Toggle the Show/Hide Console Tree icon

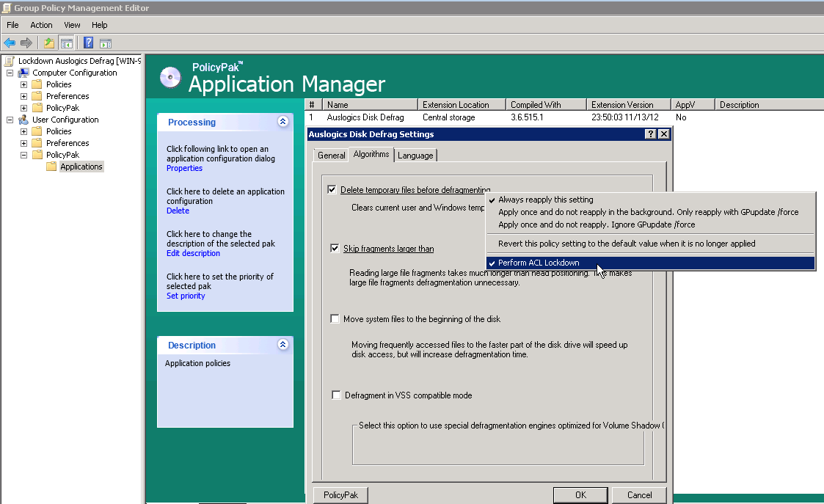coord(66,43)
